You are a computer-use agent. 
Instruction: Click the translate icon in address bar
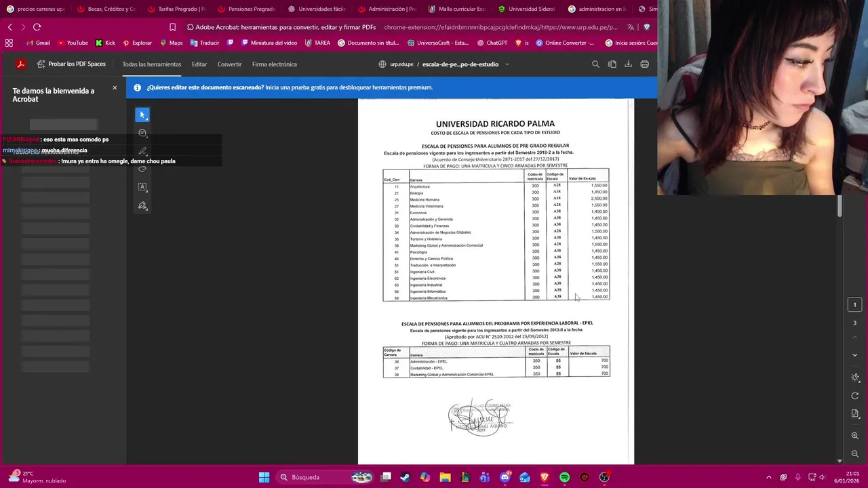[631, 28]
